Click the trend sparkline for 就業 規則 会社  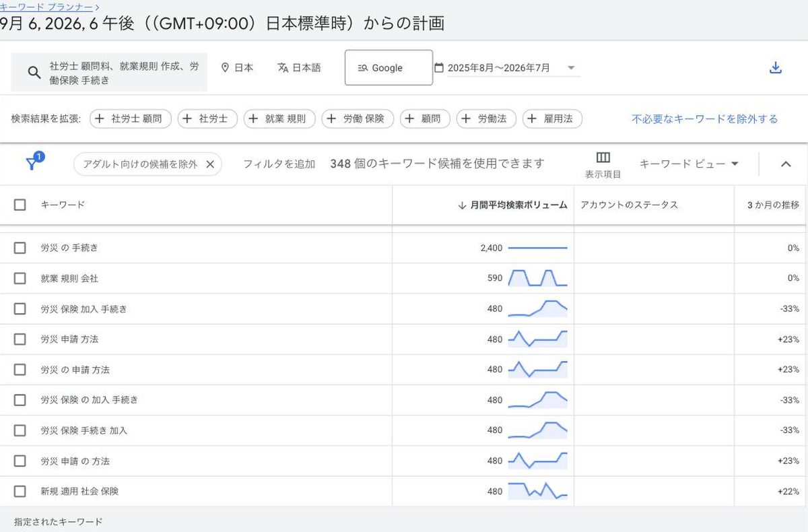[x=538, y=278]
